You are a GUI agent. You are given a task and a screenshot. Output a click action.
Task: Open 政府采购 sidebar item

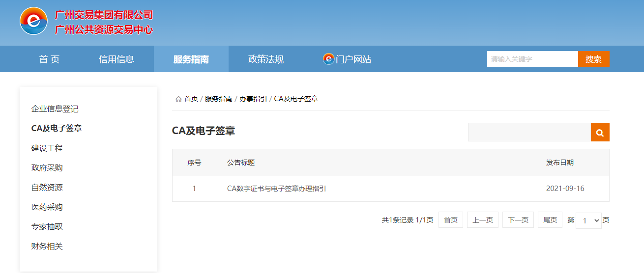[x=47, y=168]
